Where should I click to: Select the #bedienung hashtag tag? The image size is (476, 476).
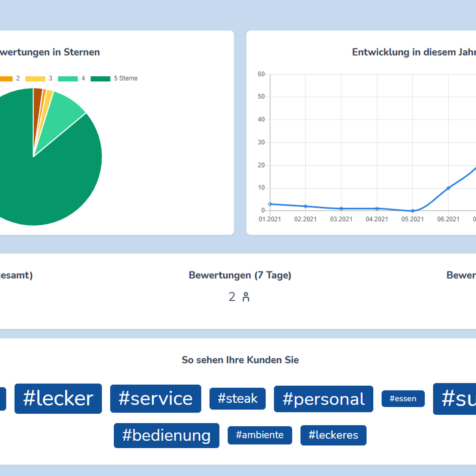166,435
